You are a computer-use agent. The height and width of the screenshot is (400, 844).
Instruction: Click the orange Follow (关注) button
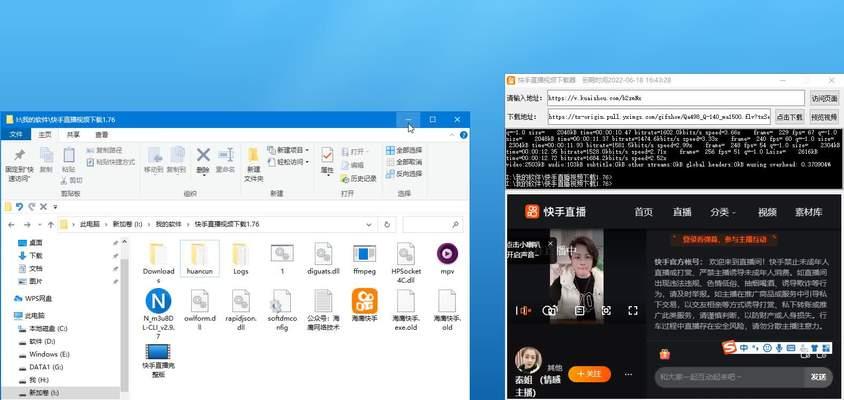[x=589, y=374]
